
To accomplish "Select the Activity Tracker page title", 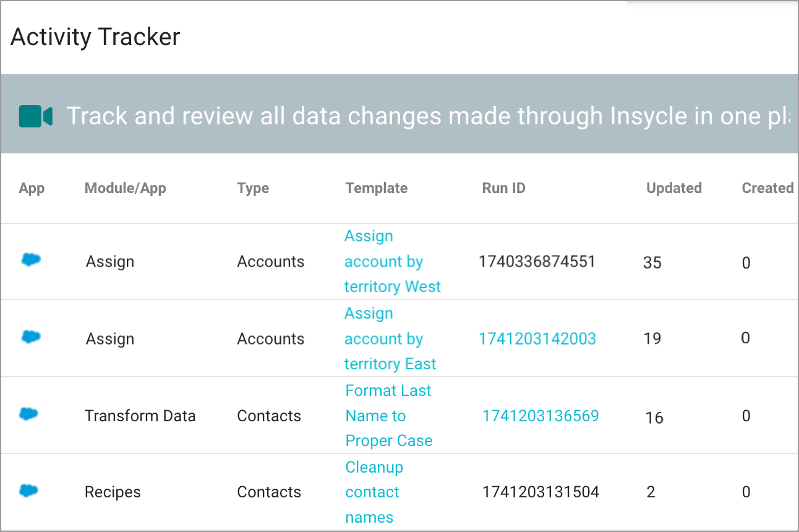I will coord(94,37).
